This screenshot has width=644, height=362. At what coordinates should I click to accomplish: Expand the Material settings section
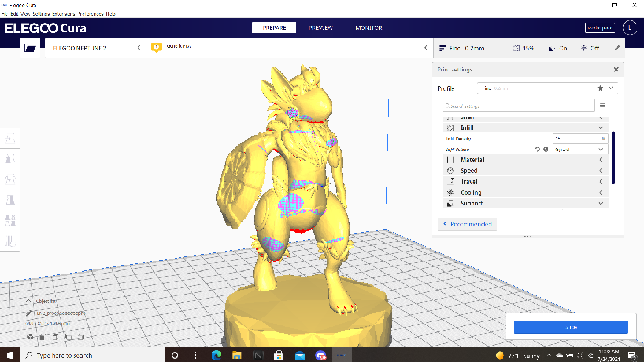pyautogui.click(x=526, y=160)
